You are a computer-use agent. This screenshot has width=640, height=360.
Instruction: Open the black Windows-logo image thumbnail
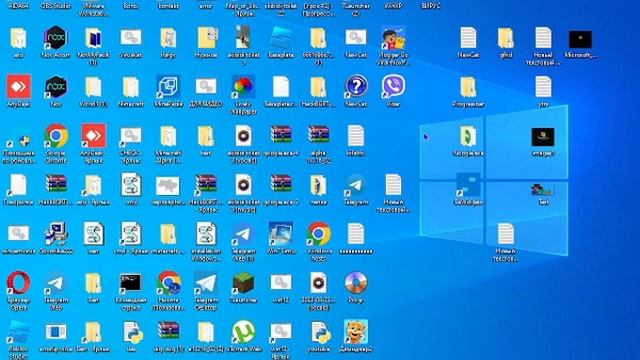click(543, 137)
